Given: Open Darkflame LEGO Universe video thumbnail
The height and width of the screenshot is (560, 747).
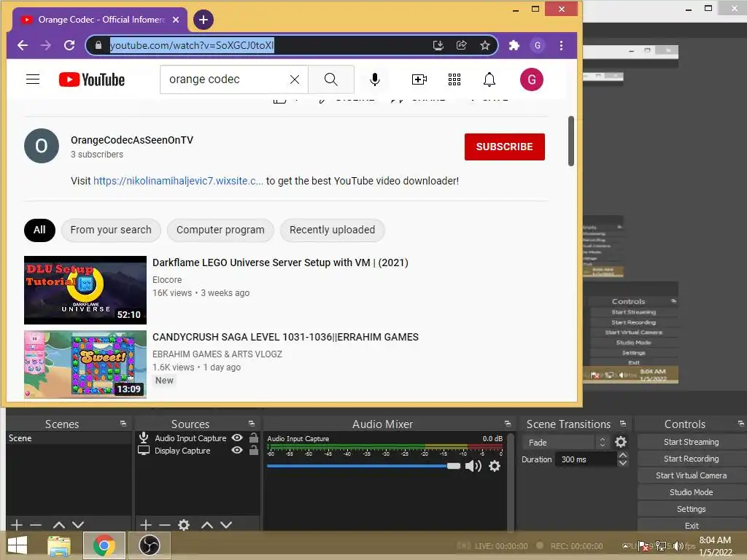Looking at the screenshot, I should point(85,290).
